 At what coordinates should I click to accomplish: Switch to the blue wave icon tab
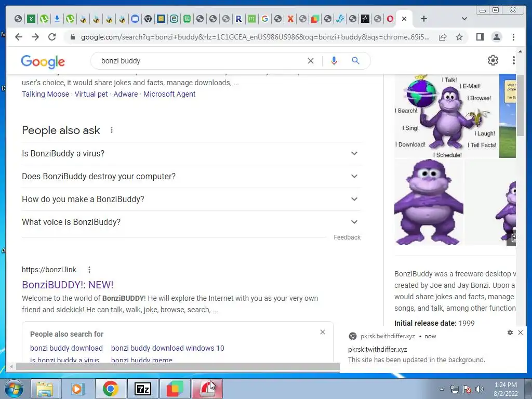[340, 19]
